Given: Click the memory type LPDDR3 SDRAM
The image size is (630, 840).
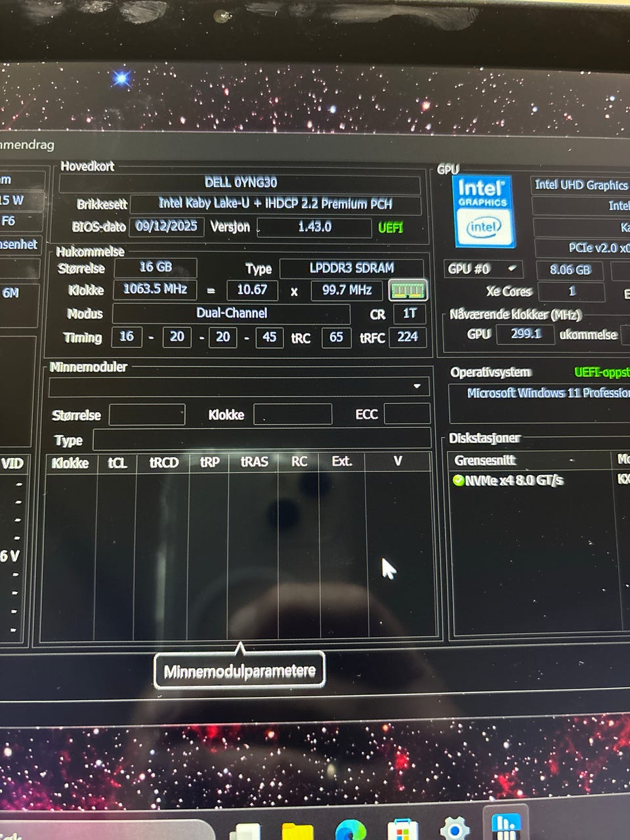Looking at the screenshot, I should [352, 268].
